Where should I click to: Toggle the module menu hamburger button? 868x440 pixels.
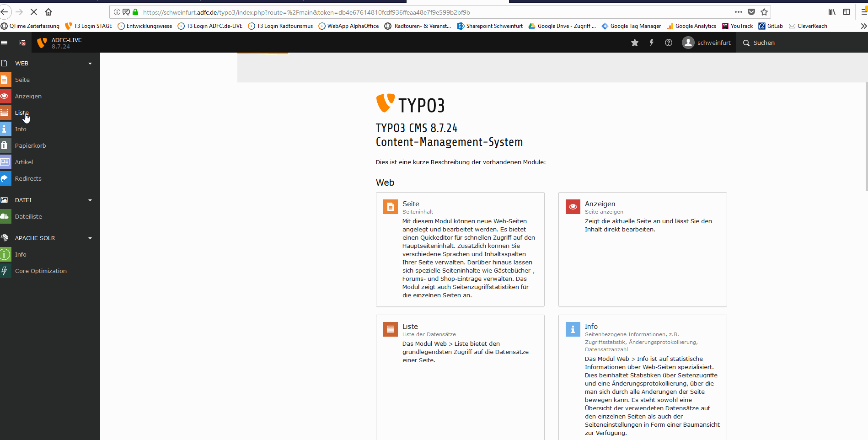pyautogui.click(x=5, y=43)
